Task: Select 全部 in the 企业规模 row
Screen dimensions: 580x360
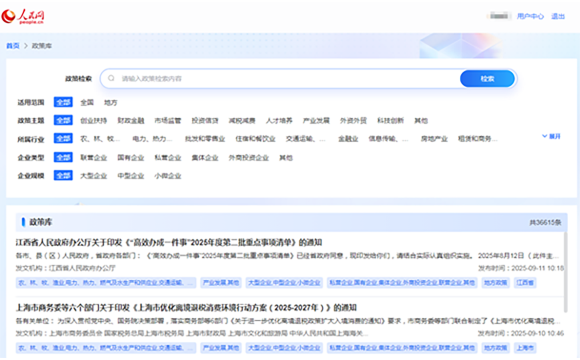Action: click(63, 175)
